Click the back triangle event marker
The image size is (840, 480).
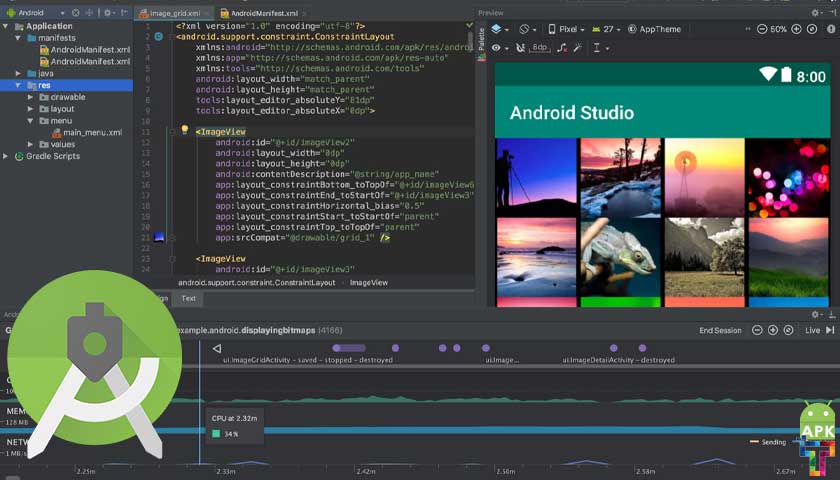[216, 349]
